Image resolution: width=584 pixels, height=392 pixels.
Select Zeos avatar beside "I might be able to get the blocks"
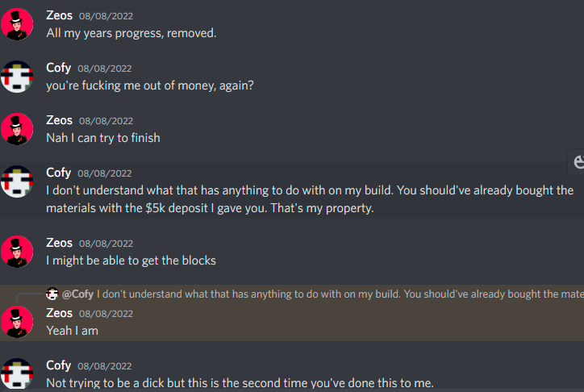point(17,252)
